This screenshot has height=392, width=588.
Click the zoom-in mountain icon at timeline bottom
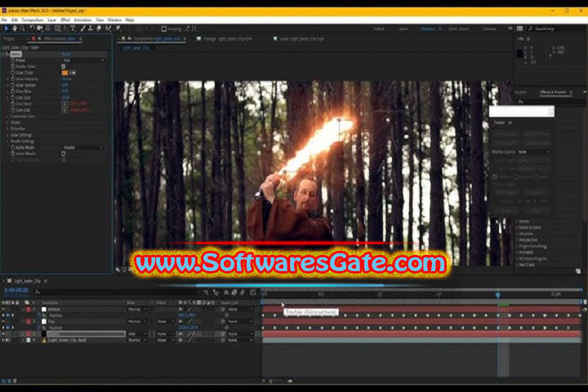tap(290, 381)
